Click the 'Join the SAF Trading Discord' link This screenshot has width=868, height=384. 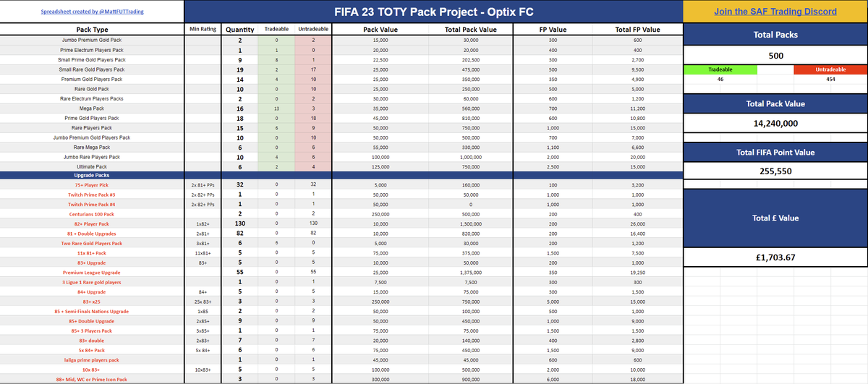(x=775, y=12)
